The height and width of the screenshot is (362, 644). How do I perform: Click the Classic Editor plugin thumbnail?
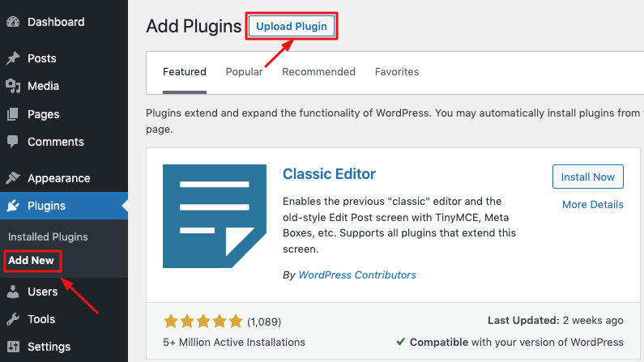pos(215,216)
